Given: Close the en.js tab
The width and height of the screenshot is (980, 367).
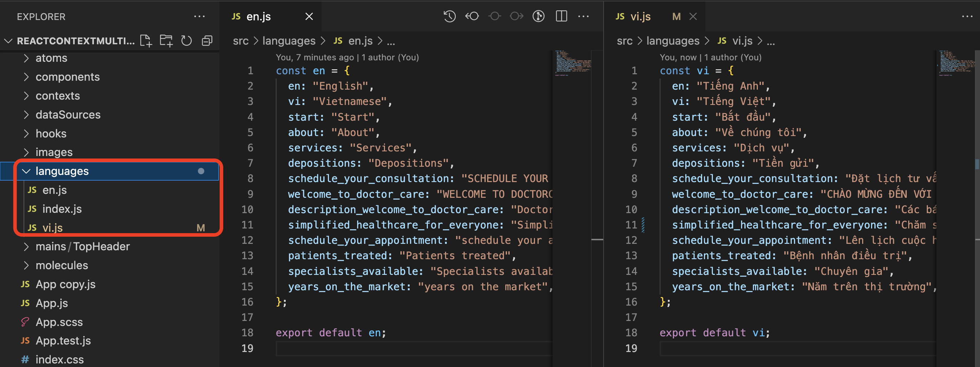Looking at the screenshot, I should 309,16.
